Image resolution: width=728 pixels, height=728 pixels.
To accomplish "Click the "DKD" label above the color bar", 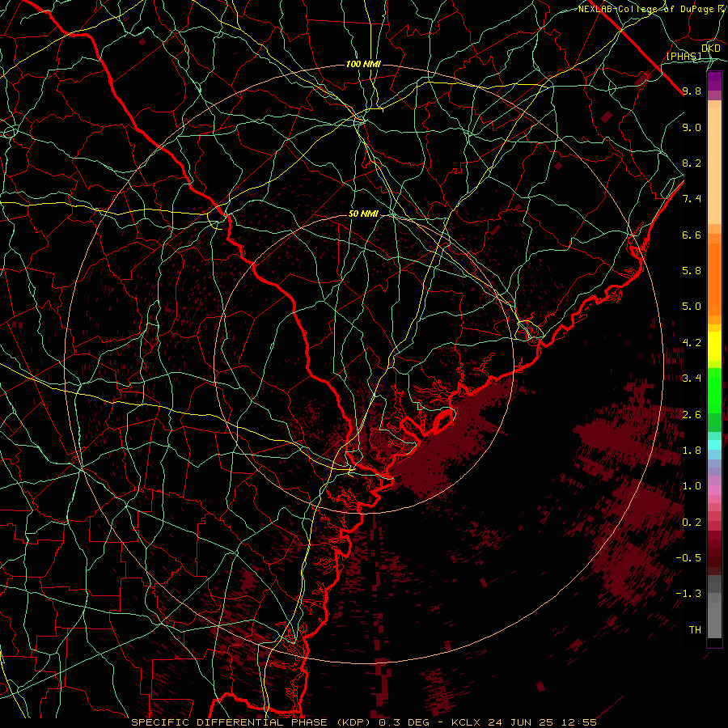I will [711, 48].
